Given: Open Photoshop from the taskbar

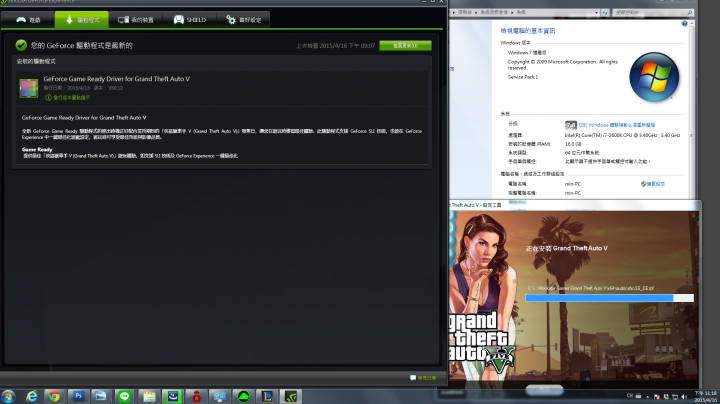Looking at the screenshot, I should 78,396.
